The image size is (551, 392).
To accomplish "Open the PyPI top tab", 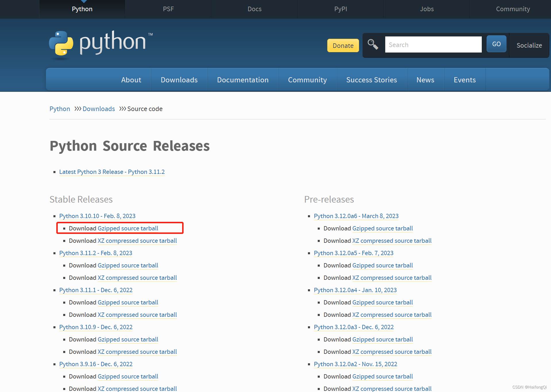I will pos(341,9).
